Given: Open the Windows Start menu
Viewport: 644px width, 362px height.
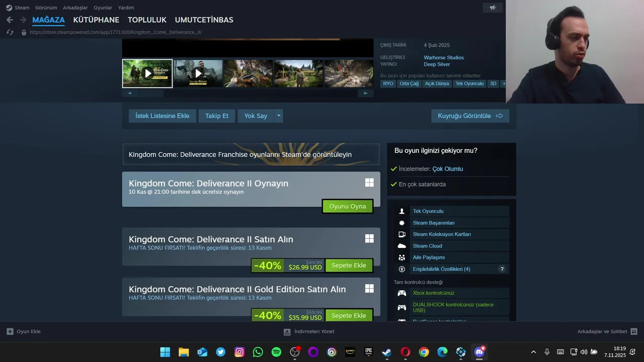Looking at the screenshot, I should click(165, 352).
